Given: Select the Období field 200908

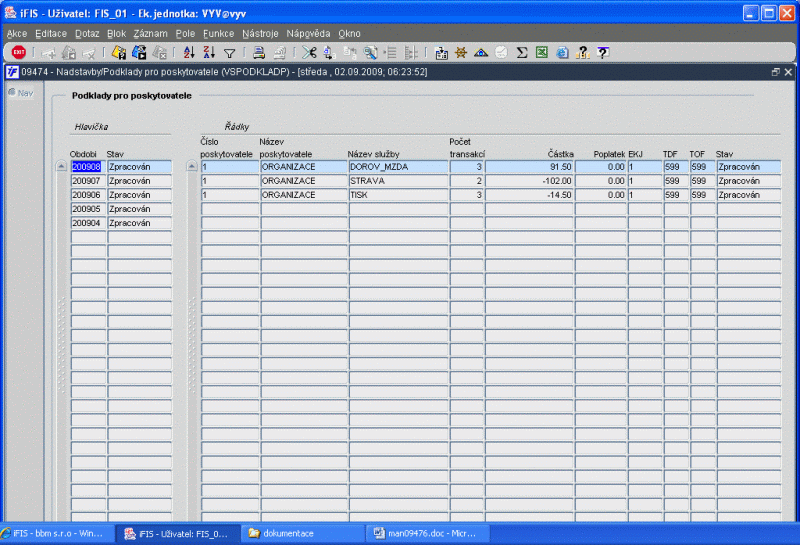Looking at the screenshot, I should coord(88,167).
